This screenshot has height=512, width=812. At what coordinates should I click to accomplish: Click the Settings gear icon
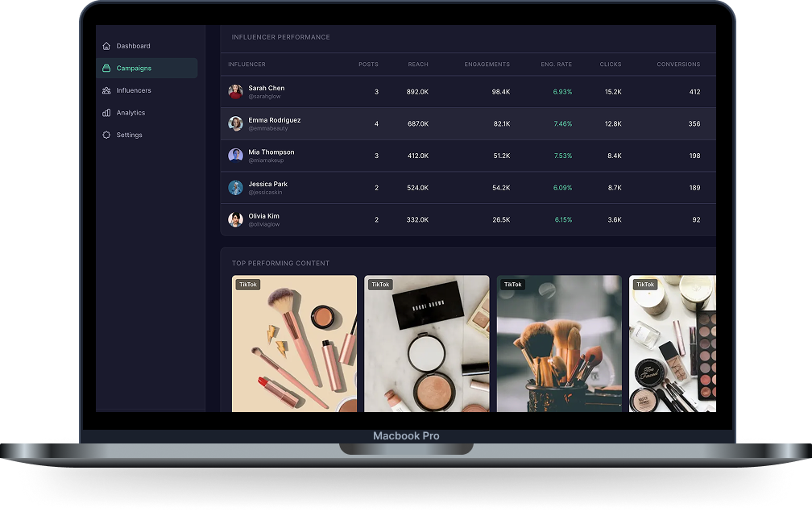106,135
